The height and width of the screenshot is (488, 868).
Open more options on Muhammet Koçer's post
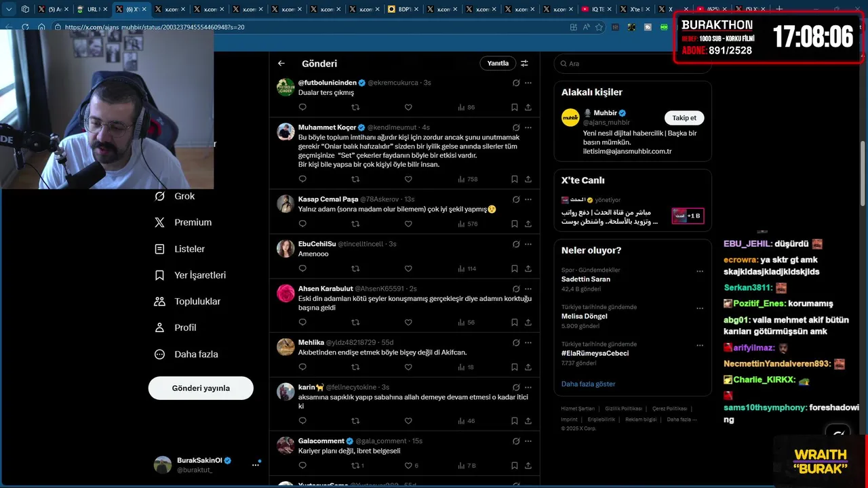pos(528,127)
